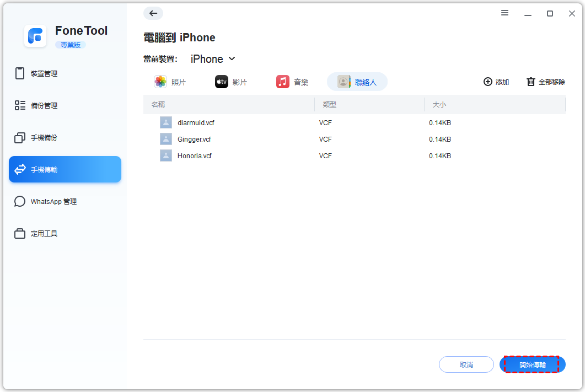Select the diarmuid.vcf contact icon
This screenshot has width=585, height=392.
click(x=166, y=123)
